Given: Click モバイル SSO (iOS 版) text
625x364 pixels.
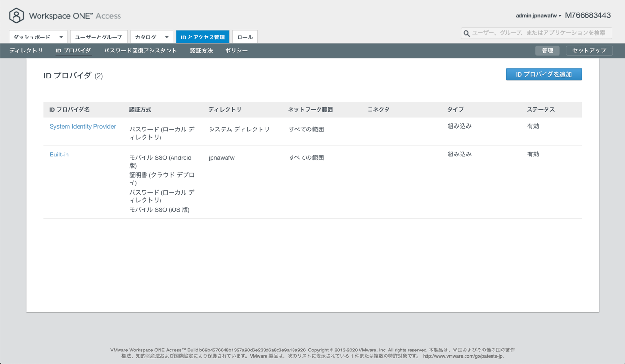Looking at the screenshot, I should point(160,210).
